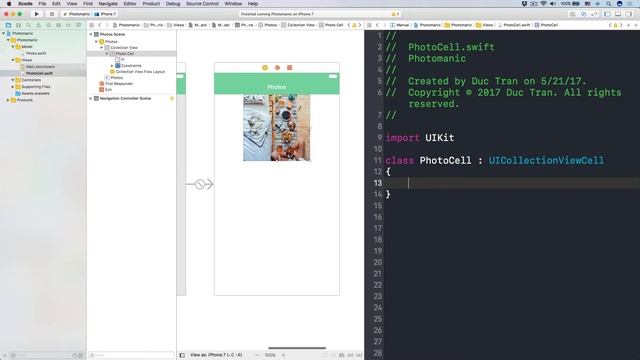This screenshot has width=640, height=360.
Task: Click the yellow view controller icon above the scene
Action: (x=265, y=68)
